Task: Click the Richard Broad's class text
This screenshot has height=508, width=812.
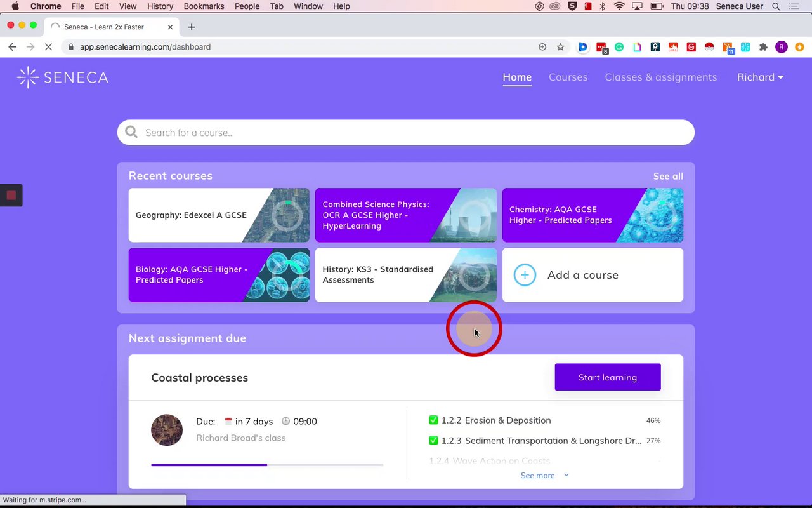Action: tap(241, 438)
